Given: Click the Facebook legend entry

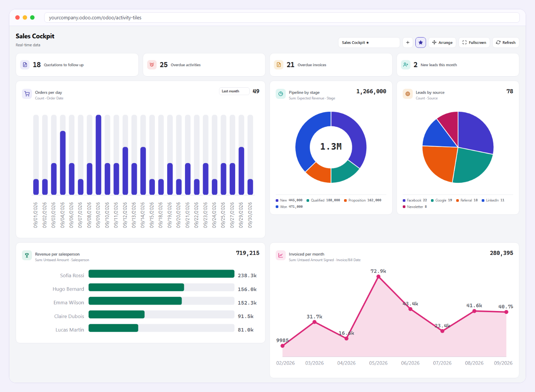Looking at the screenshot, I should click(415, 200).
